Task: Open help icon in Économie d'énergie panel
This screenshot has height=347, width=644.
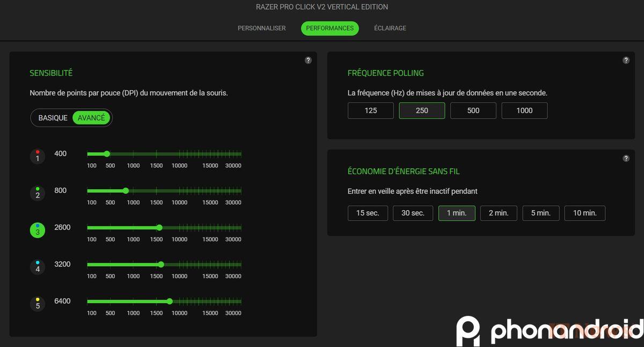Action: (626, 158)
